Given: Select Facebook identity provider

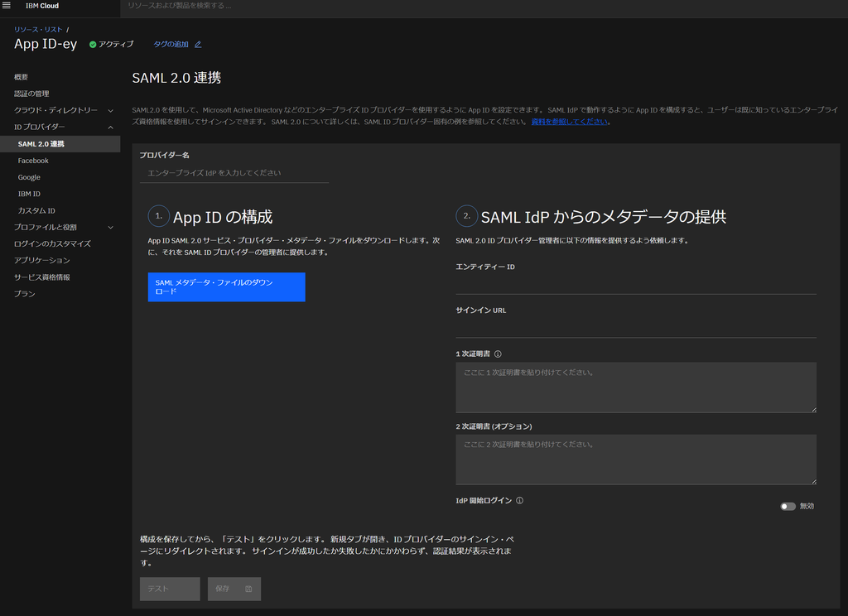Looking at the screenshot, I should click(x=33, y=161).
